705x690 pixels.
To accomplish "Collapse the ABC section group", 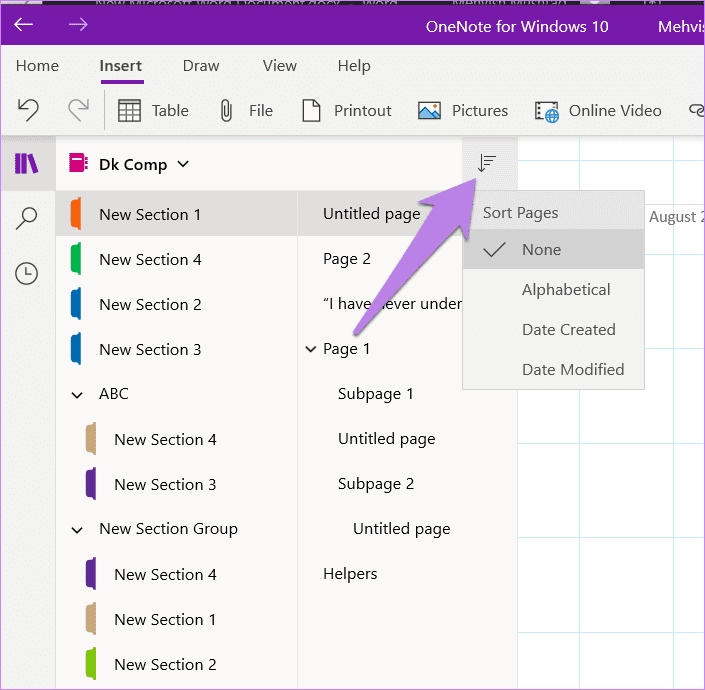I will 77,395.
